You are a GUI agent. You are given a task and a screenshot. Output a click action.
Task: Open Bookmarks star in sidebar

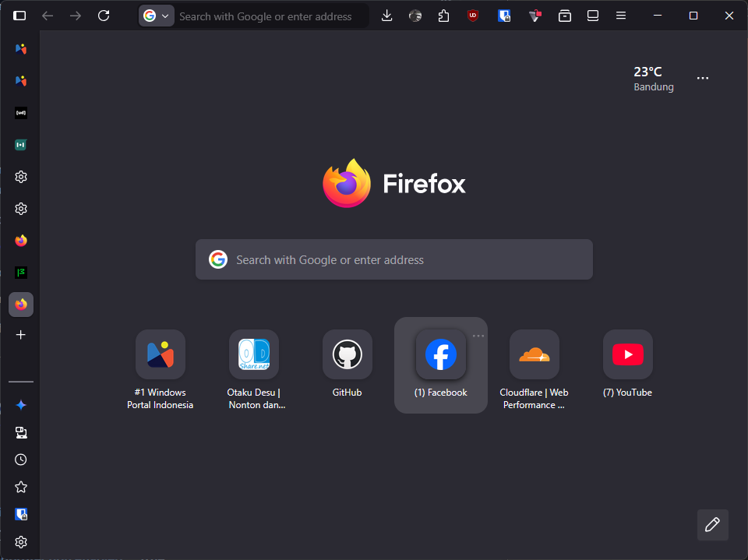[x=21, y=487]
